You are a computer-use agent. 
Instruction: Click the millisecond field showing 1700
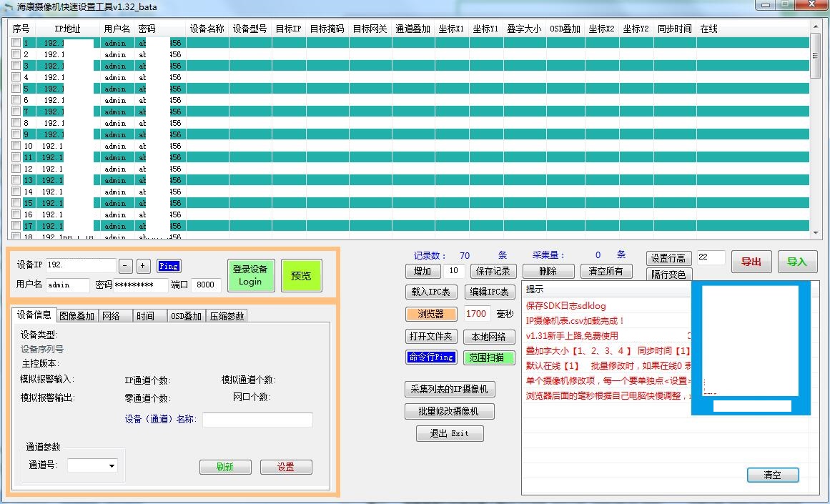(476, 313)
